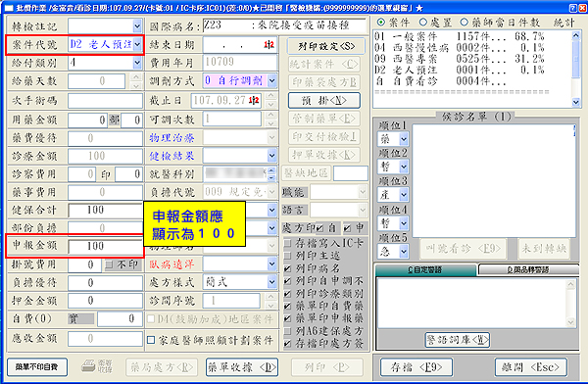The width and height of the screenshot is (588, 384).
Task: Click scroll-up arrow of case statistics list
Action: pyautogui.click(x=576, y=36)
